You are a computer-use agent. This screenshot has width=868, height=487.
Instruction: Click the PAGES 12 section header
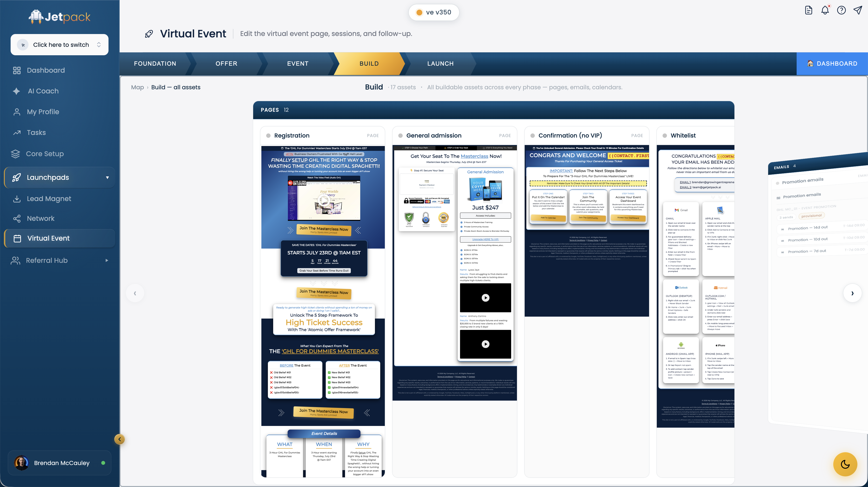494,110
